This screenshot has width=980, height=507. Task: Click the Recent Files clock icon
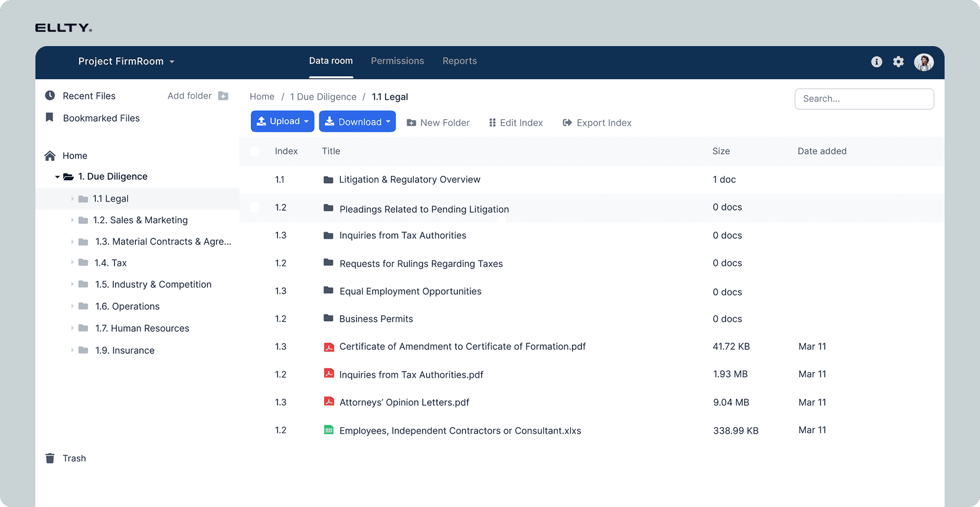coord(50,96)
